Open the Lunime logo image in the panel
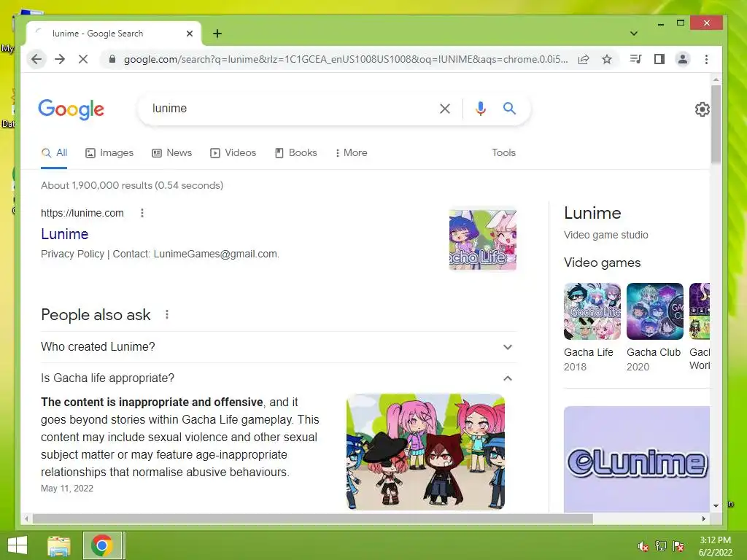747x560 pixels. (x=636, y=459)
